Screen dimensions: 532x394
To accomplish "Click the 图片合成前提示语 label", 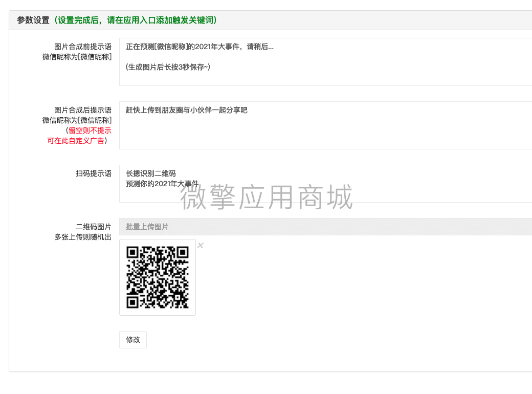I will (x=83, y=47).
